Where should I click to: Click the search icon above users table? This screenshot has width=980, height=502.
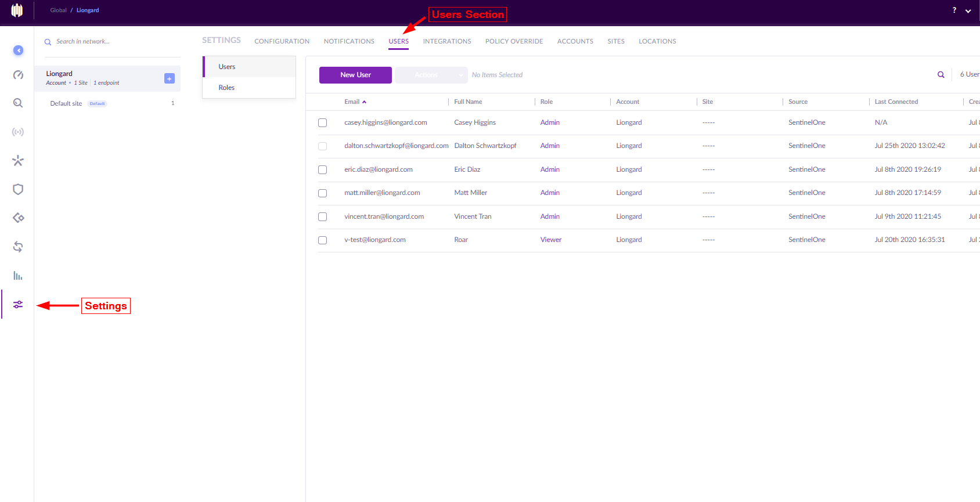(x=941, y=75)
